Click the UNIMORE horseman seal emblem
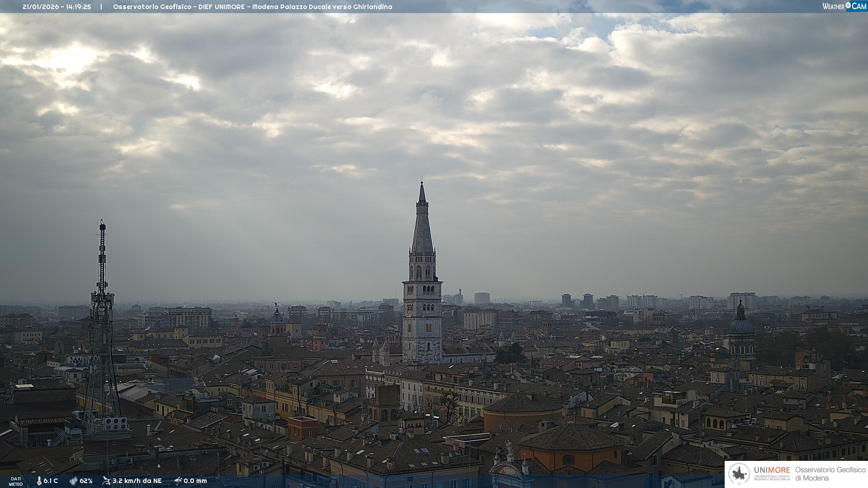The height and width of the screenshot is (488, 868). pos(739,474)
